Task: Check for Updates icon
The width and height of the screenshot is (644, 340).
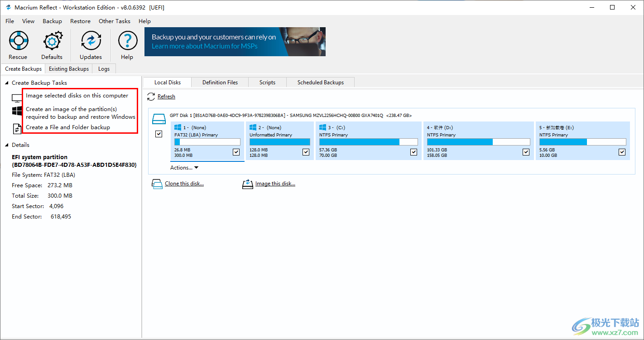Action: pyautogui.click(x=91, y=41)
